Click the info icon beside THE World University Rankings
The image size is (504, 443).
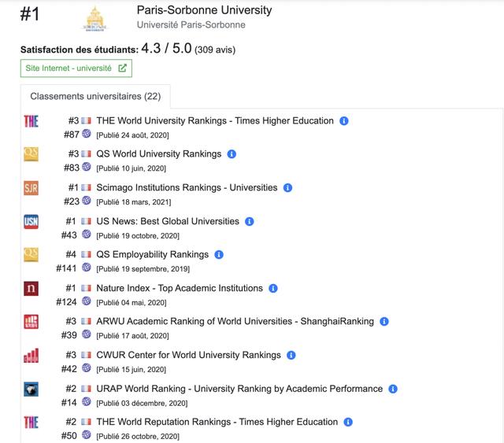coord(344,121)
